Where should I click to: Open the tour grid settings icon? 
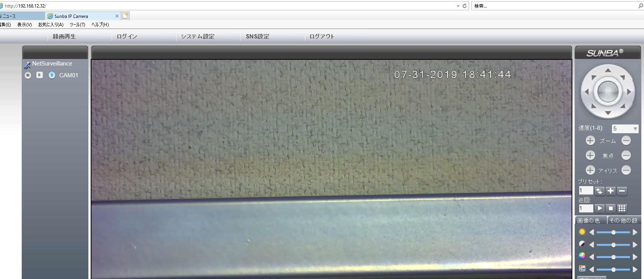[x=622, y=208]
